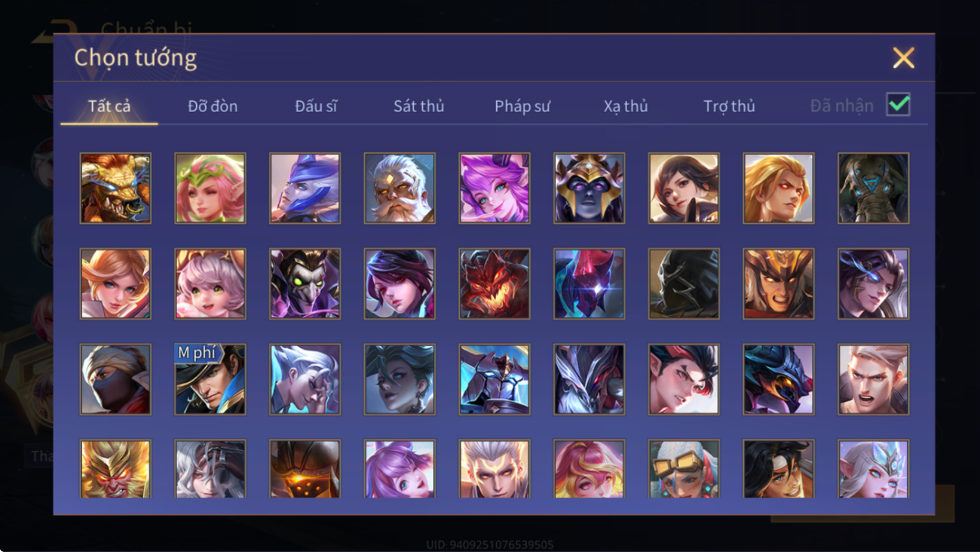
Task: Select the hero portrait labeled M phí
Action: pos(210,379)
